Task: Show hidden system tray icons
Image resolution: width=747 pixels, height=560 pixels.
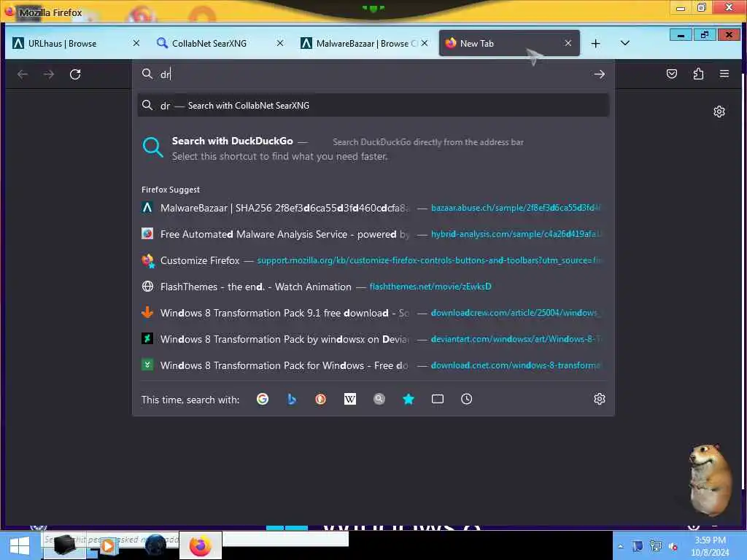Action: pos(620,546)
